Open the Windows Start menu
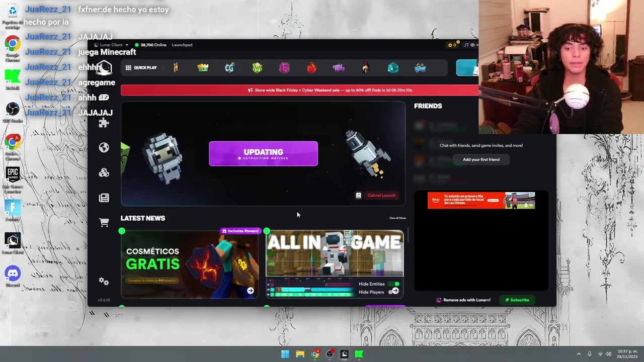Screen dimensions: 644x362 click(285, 354)
